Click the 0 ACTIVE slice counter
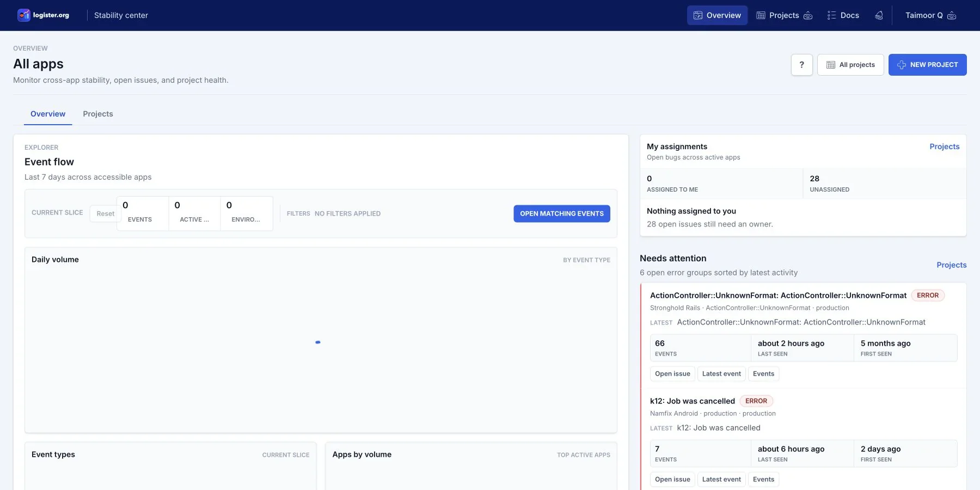Screen dimensions: 980x490 coord(194,213)
